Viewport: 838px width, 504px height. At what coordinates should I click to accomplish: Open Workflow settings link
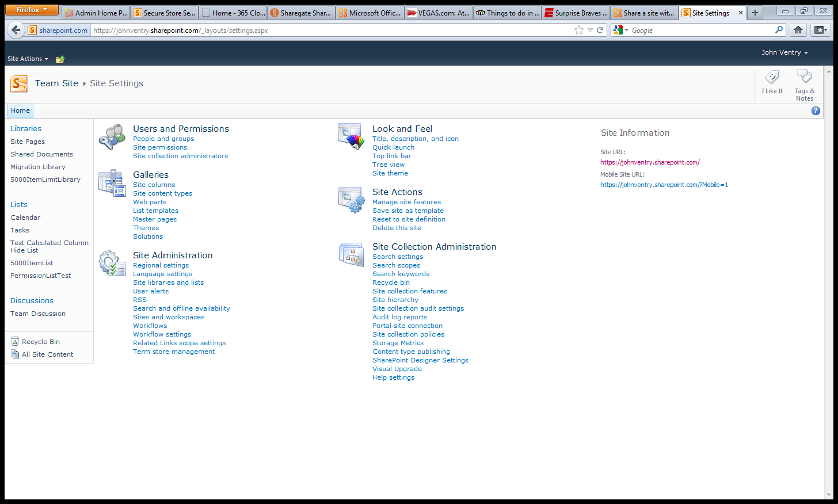(x=162, y=334)
